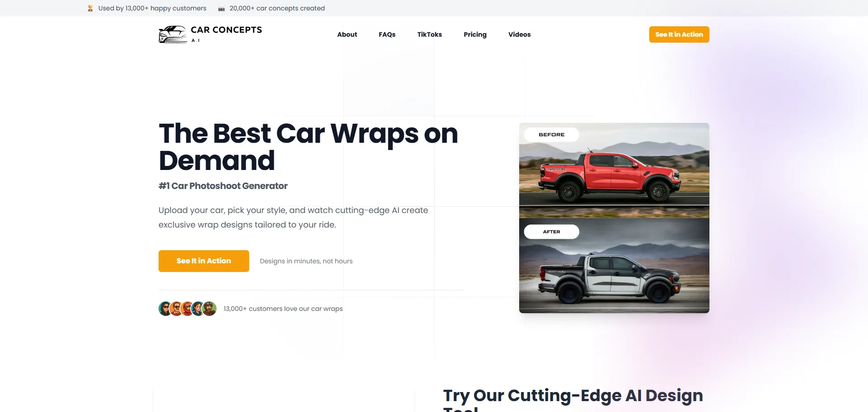Click the hero See It in Action button
This screenshot has height=412, width=868.
point(204,261)
